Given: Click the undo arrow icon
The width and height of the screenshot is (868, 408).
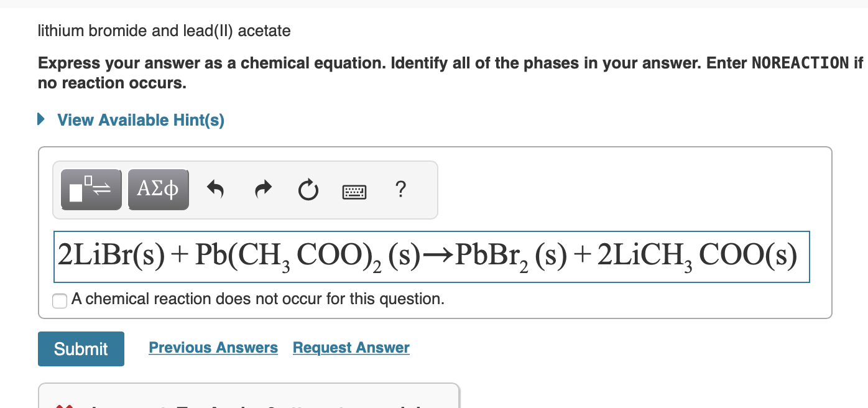Looking at the screenshot, I should click(x=215, y=189).
